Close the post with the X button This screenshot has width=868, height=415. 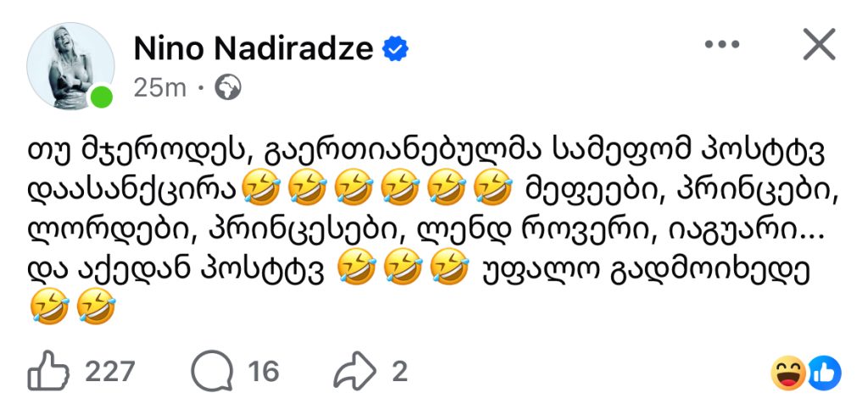click(x=818, y=44)
